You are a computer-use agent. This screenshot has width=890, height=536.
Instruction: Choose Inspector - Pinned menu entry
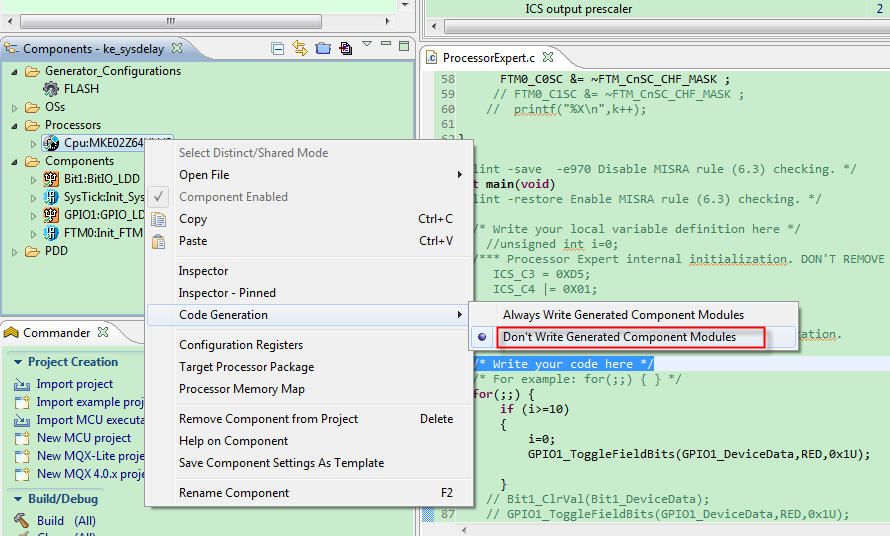point(309,293)
